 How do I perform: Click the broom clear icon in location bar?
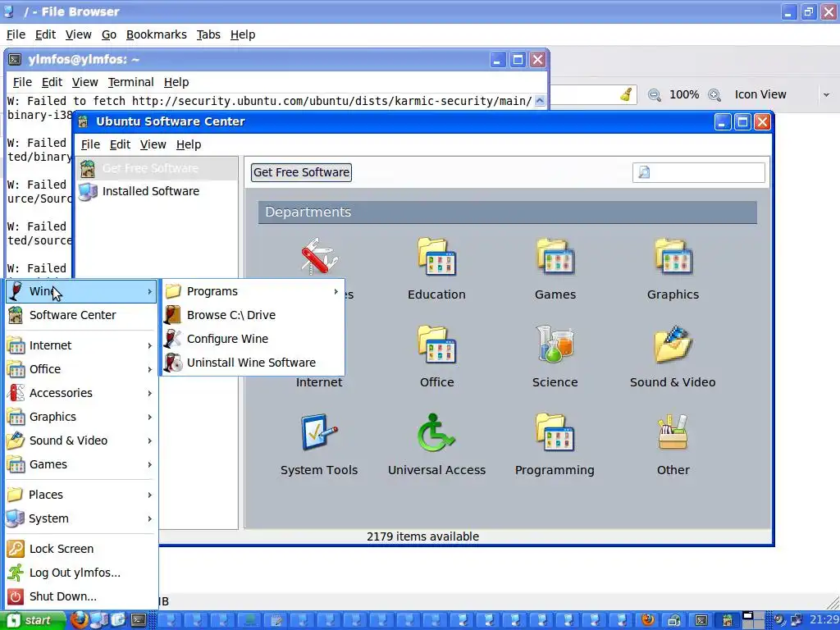pos(626,95)
